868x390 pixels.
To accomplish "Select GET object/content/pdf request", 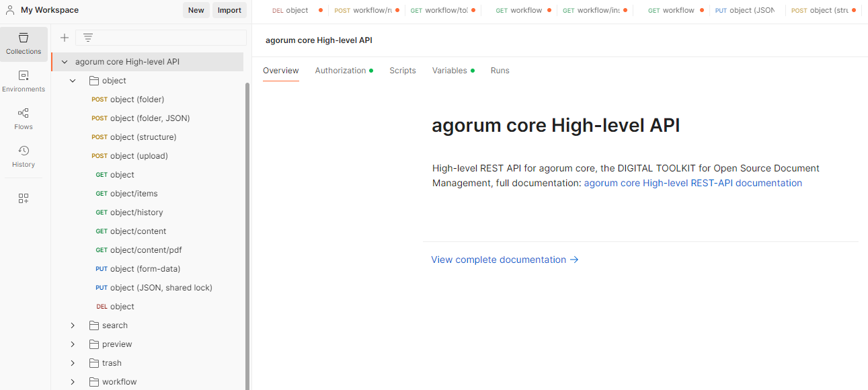I will tap(139, 250).
